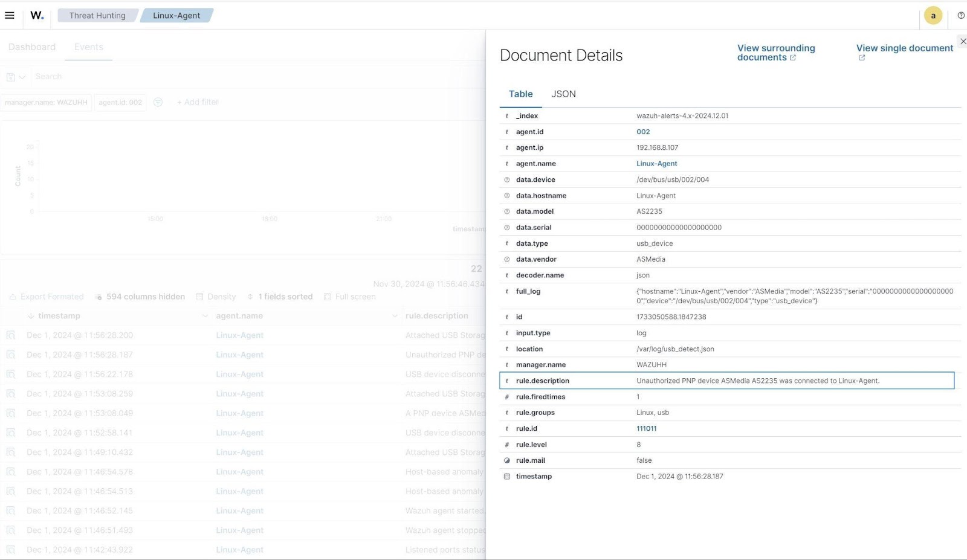This screenshot has height=560, width=967.
Task: Open View surrounding documents link
Action: 776,53
